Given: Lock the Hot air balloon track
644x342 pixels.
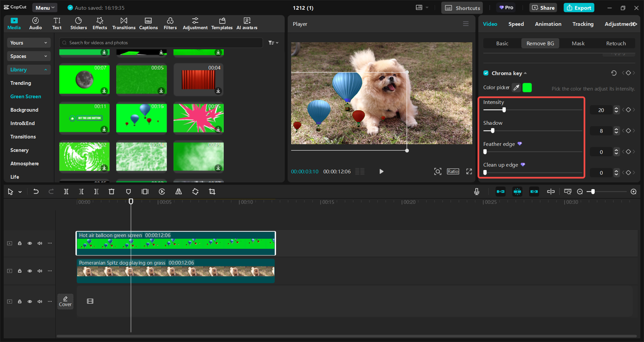Looking at the screenshot, I should [20, 243].
